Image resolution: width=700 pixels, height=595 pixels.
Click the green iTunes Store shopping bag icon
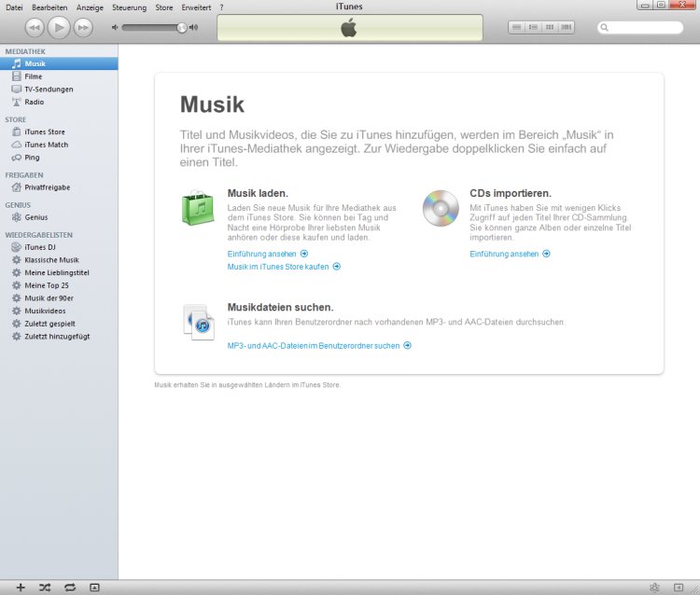click(x=198, y=207)
